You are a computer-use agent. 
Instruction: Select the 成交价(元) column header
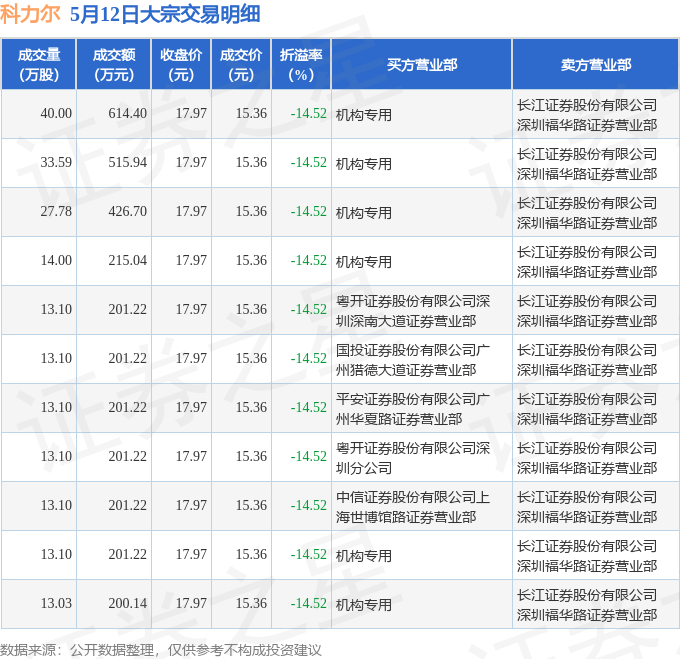click(x=241, y=65)
